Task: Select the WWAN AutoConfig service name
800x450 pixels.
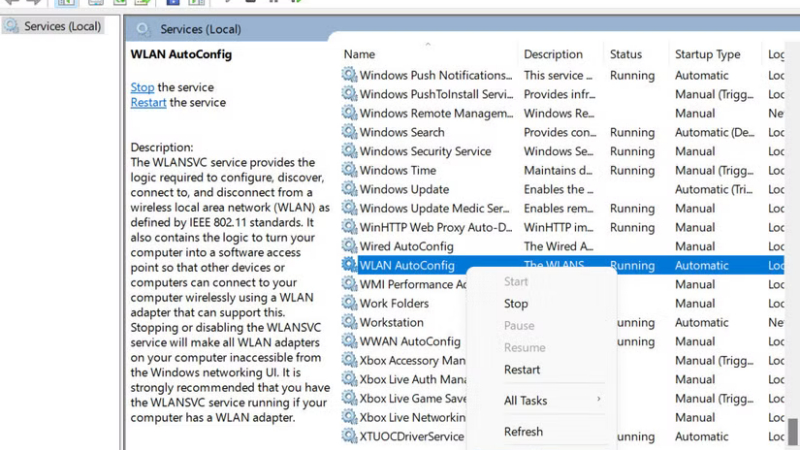Action: coord(410,341)
